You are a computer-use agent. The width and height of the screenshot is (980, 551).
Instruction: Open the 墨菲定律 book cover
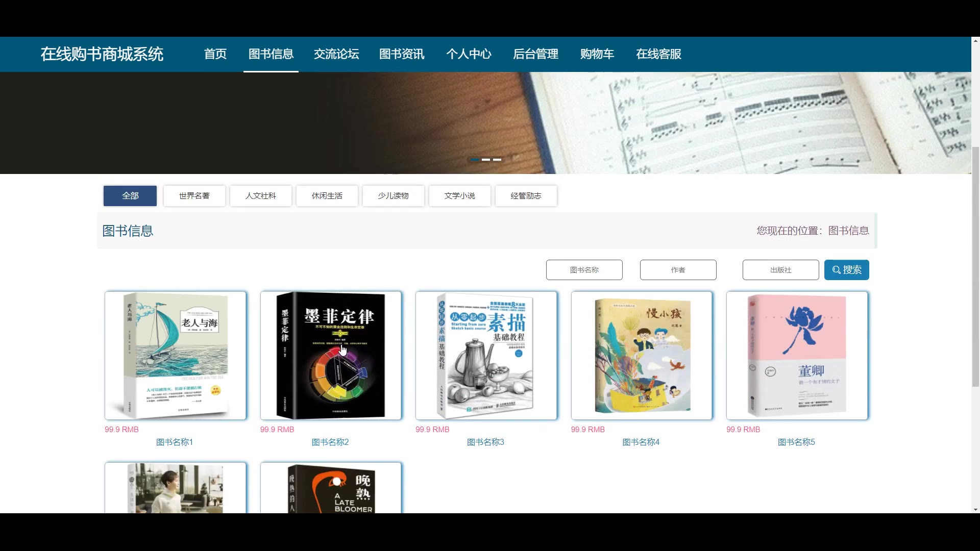tap(331, 356)
